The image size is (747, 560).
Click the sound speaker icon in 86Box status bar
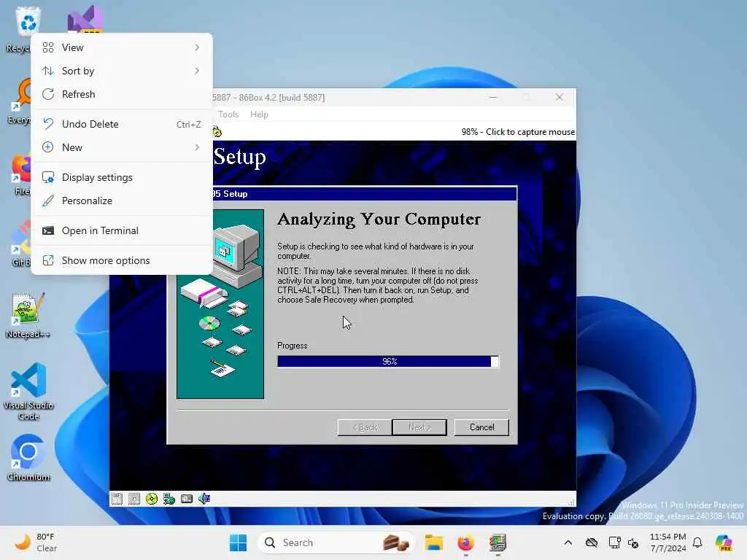(204, 499)
